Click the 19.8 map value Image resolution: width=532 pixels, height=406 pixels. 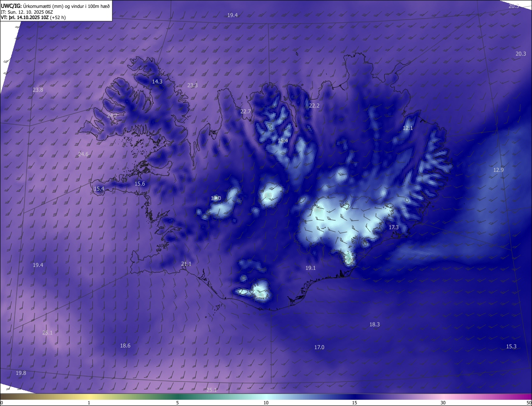point(21,373)
